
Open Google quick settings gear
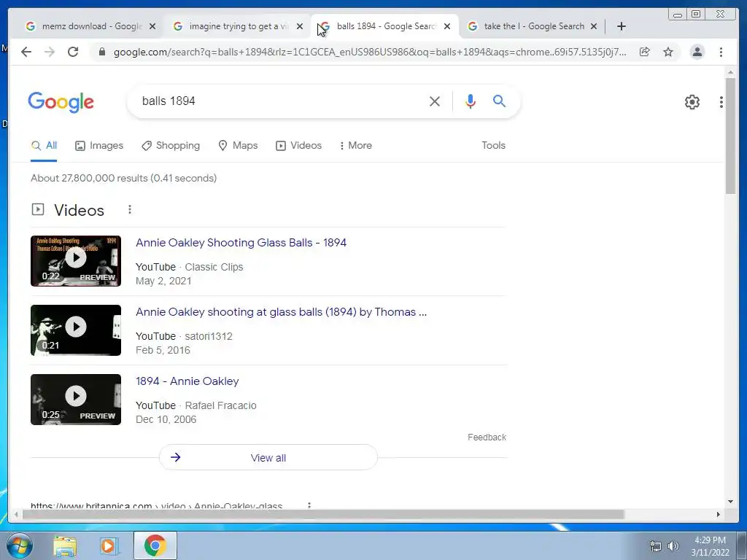[692, 102]
